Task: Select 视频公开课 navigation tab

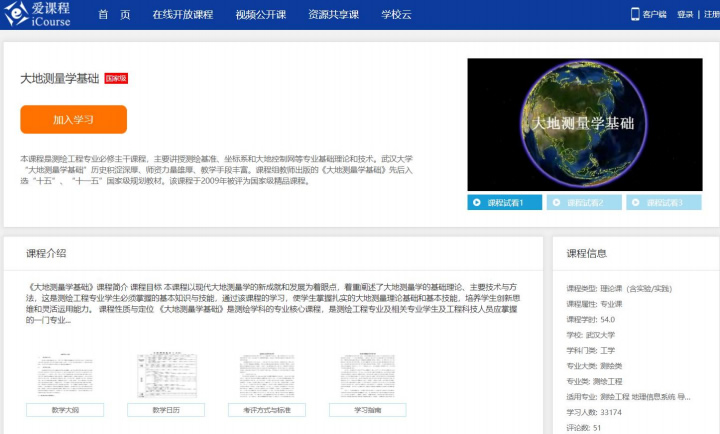Action: point(260,15)
